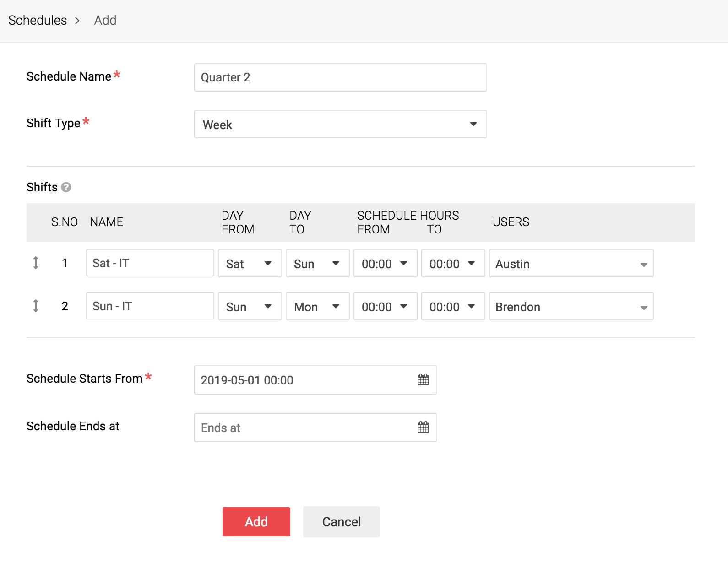Image resolution: width=728 pixels, height=574 pixels.
Task: Open shift 1 schedule hours From dropdown
Action: click(x=385, y=263)
